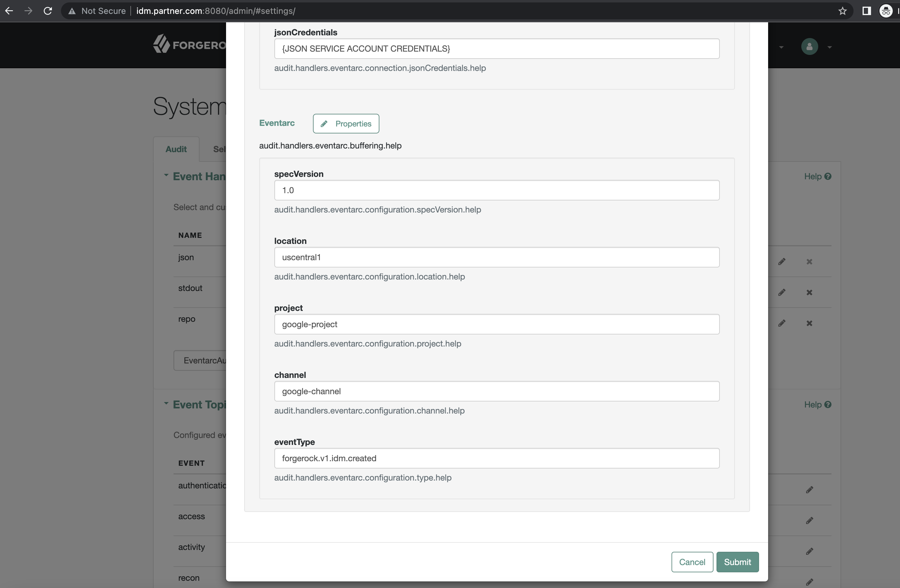
Task: Click the edit pencil for repo handler
Action: pos(782,323)
